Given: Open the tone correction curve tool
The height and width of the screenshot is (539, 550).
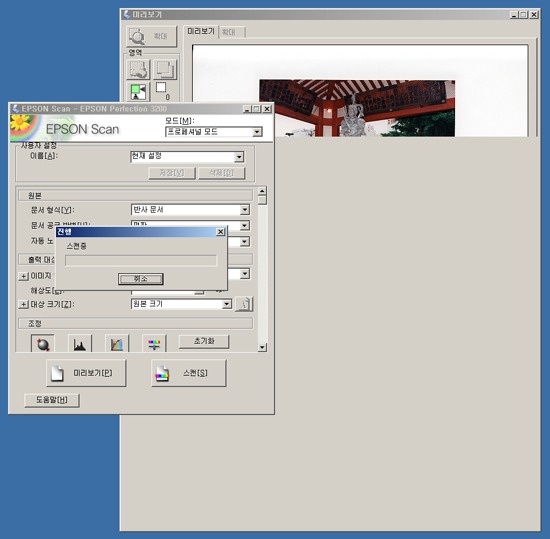Looking at the screenshot, I should (x=117, y=344).
